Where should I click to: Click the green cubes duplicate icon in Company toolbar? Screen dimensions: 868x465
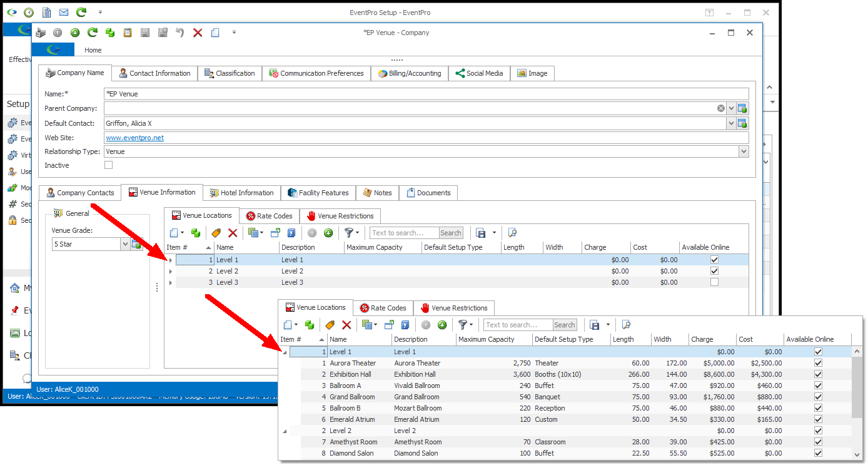point(110,33)
